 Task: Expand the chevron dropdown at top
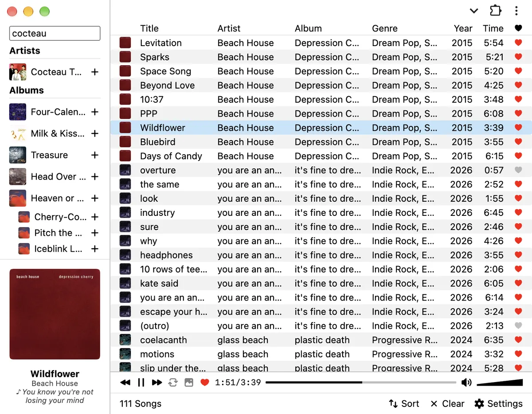(474, 11)
